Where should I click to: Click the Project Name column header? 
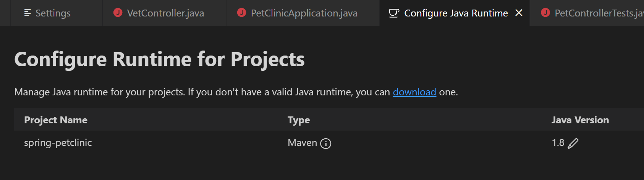[56, 120]
